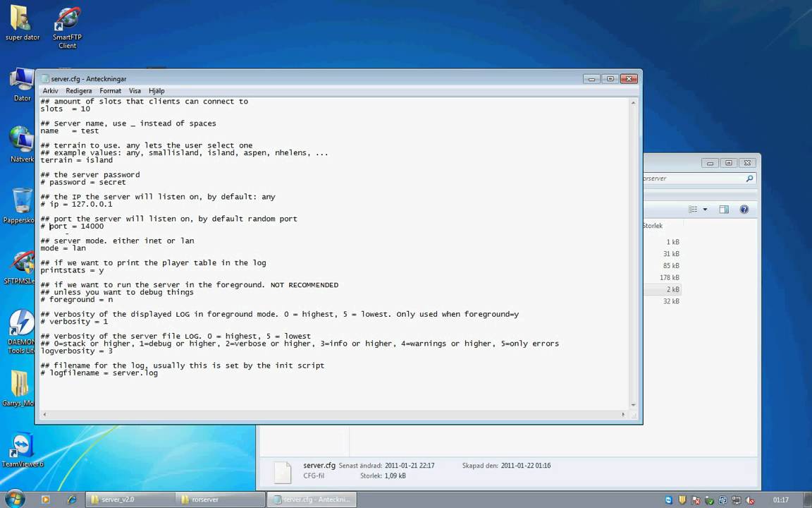
Task: Open Windows Media Player from taskbar
Action: (45, 500)
